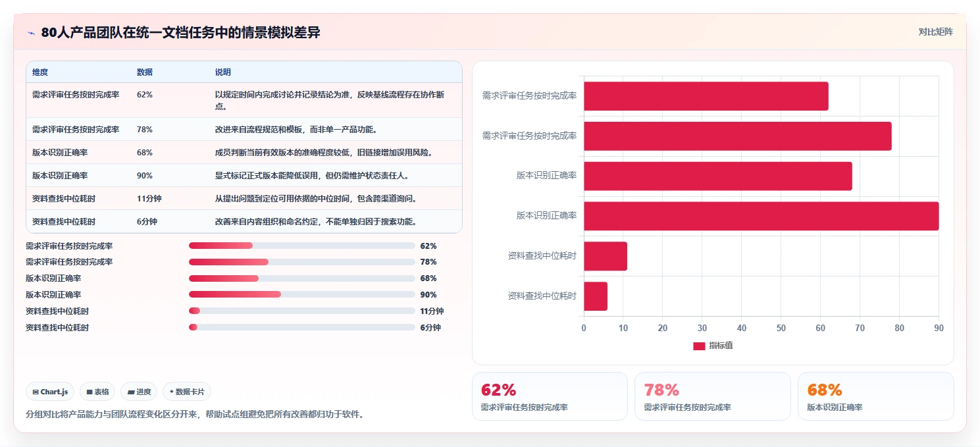
Task: Click table cell value 68%
Action: [145, 152]
